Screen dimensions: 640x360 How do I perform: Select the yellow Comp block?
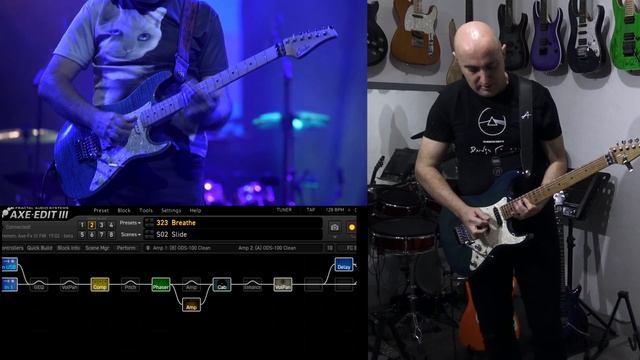[x=100, y=284]
